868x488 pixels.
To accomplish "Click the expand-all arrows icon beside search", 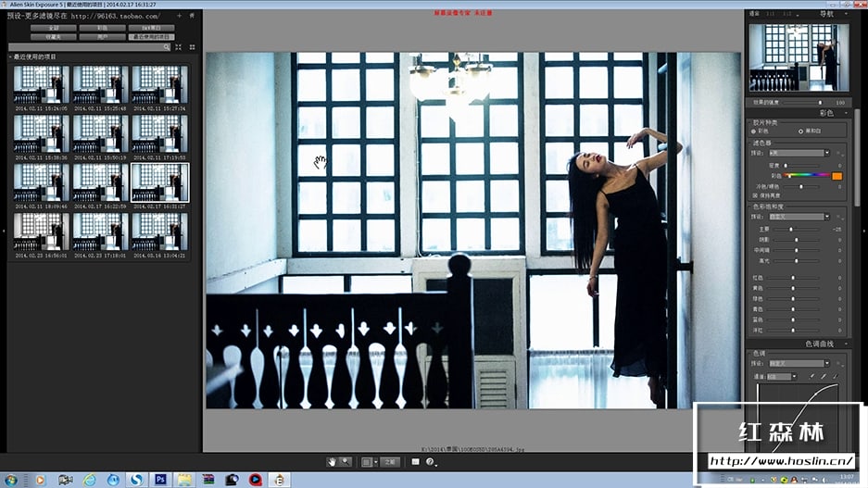I will pos(178,47).
